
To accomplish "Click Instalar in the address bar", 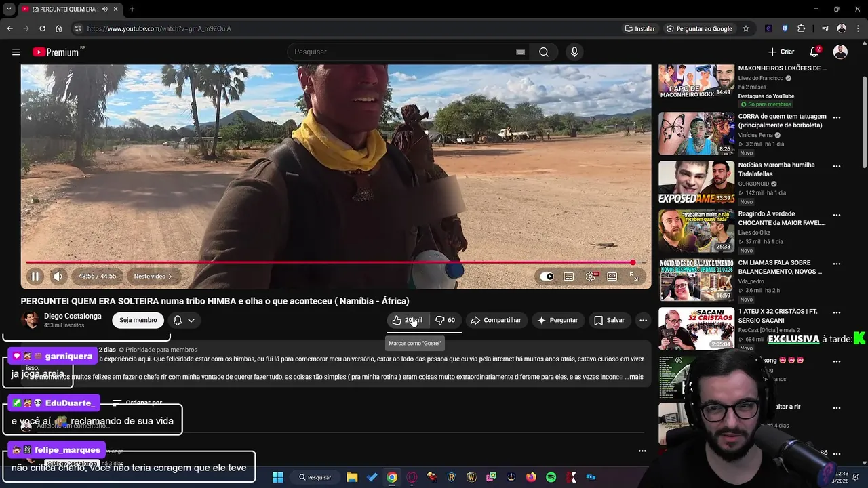I will tap(639, 28).
